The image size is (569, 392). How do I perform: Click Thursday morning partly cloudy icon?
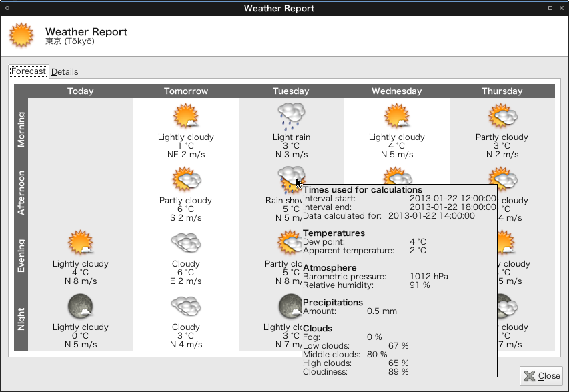click(502, 117)
